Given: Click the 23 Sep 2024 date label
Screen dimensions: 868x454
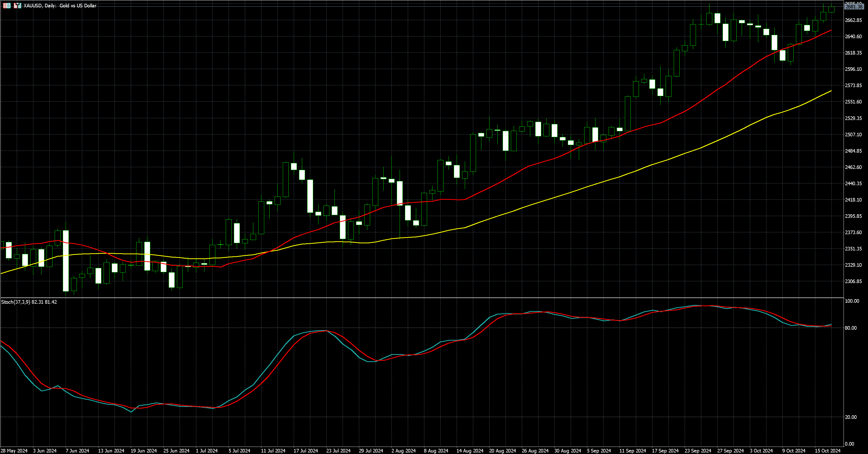Looking at the screenshot, I should (x=697, y=451).
